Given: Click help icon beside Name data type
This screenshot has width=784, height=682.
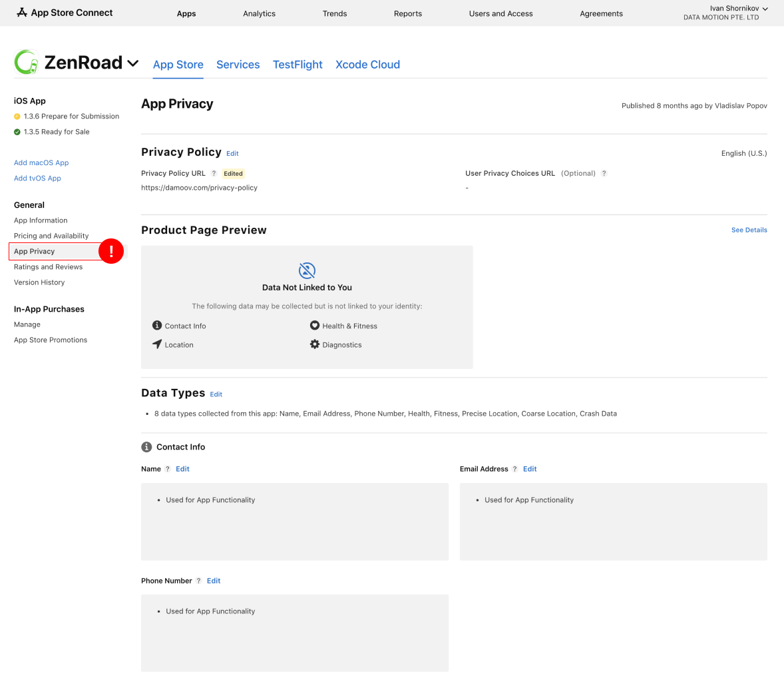Looking at the screenshot, I should click(168, 470).
